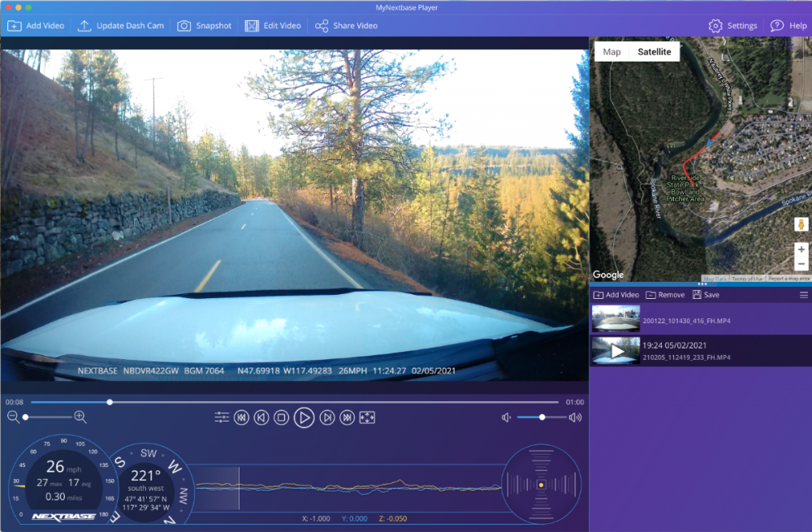Select the 200122_101430_416_FH.MP4 video thumbnail
The image size is (812, 532).
click(x=615, y=320)
